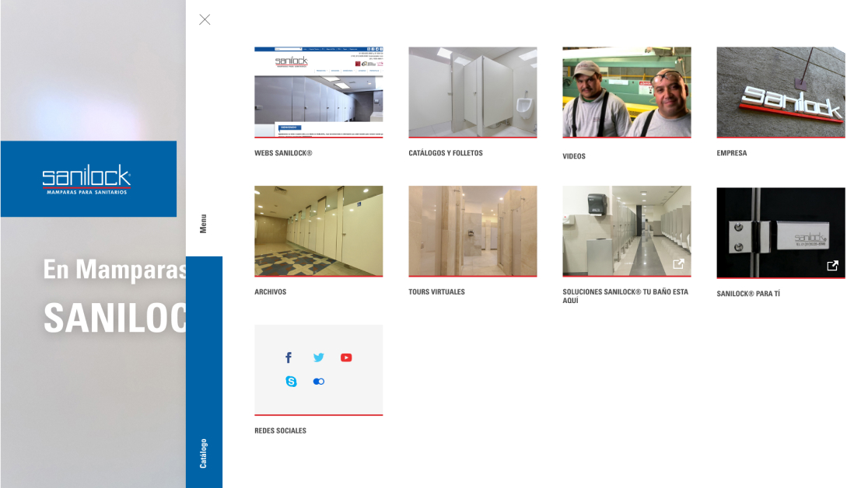
Task: Open the Skype contact icon
Action: pos(291,382)
